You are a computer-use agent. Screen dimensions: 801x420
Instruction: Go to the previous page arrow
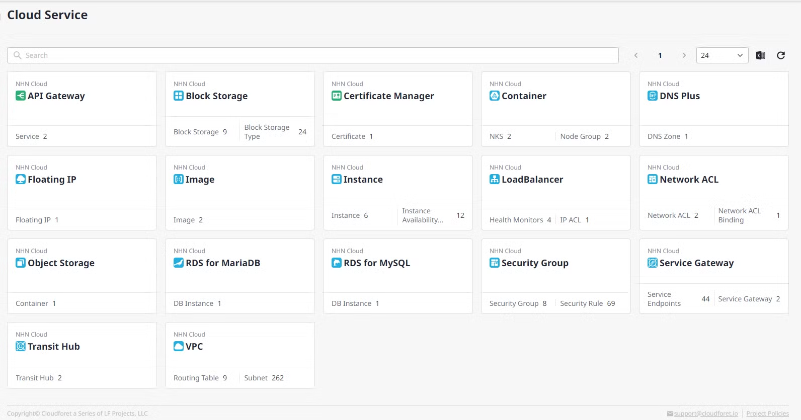point(636,55)
